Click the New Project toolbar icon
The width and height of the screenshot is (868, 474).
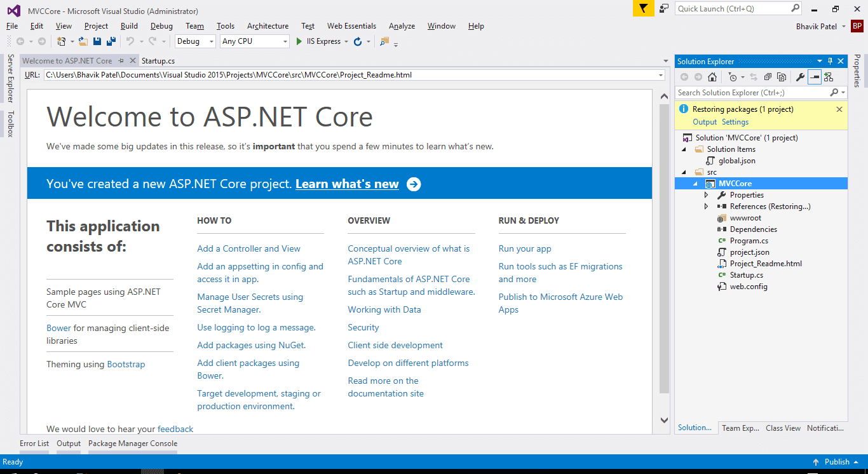coord(62,41)
